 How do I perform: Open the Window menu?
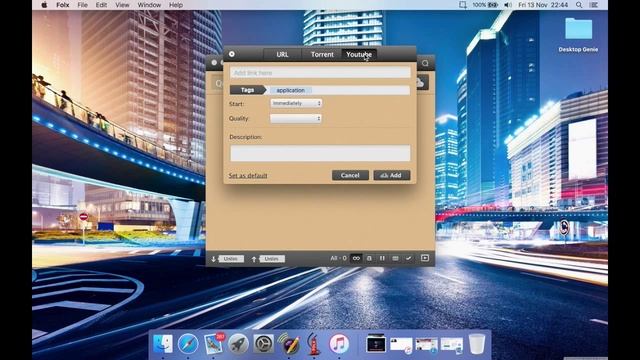click(x=149, y=5)
